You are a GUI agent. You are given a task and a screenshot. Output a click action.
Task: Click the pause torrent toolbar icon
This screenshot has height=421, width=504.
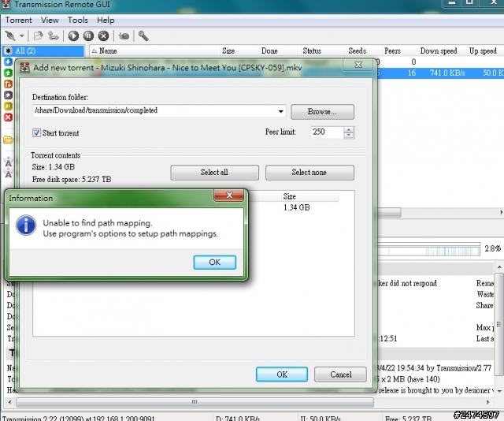(x=88, y=35)
